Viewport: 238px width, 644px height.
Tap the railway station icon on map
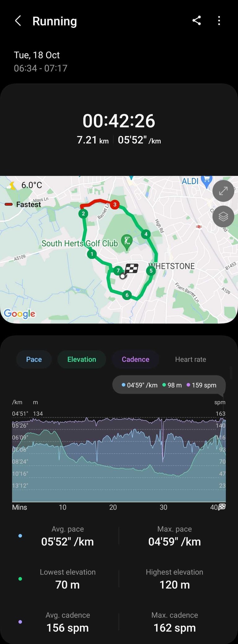[x=199, y=227]
